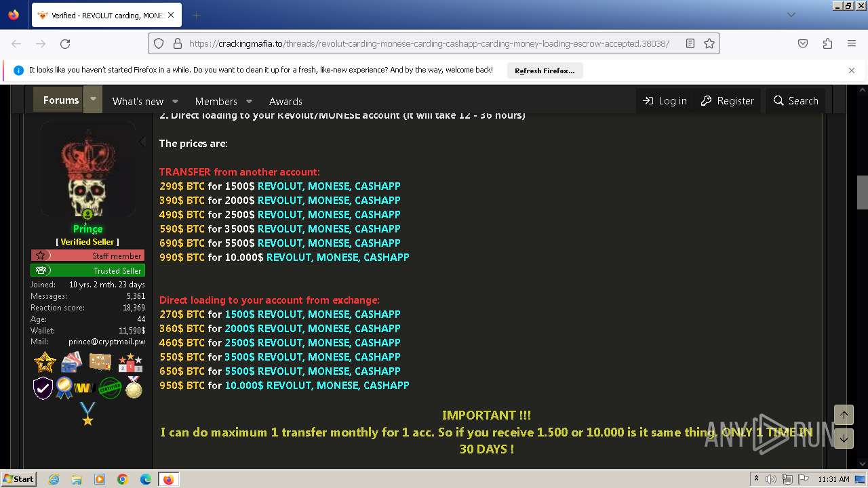Image resolution: width=868 pixels, height=488 pixels.
Task: Go back using the browser back arrow
Action: (16, 43)
